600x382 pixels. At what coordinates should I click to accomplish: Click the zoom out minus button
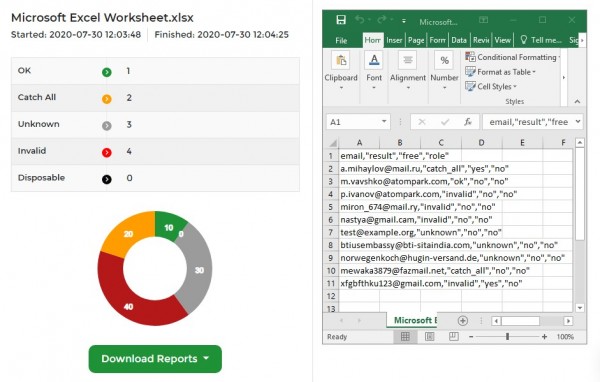(471, 337)
